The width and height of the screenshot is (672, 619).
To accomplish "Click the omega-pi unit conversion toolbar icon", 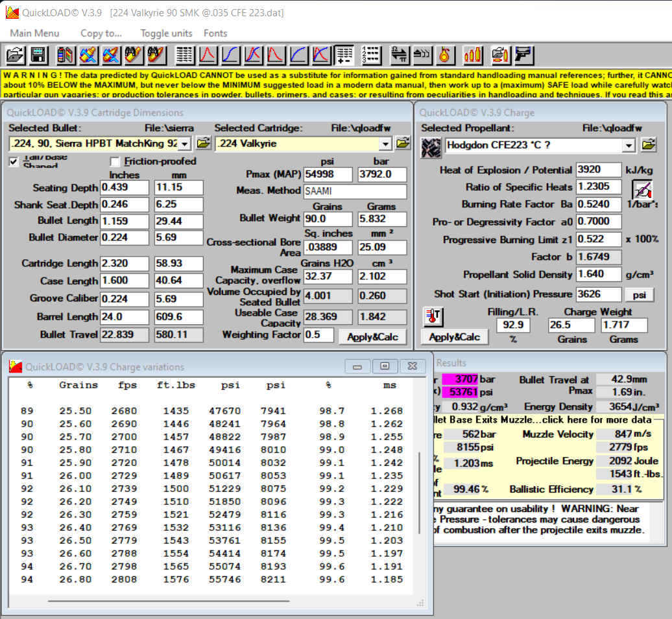I will tap(399, 55).
